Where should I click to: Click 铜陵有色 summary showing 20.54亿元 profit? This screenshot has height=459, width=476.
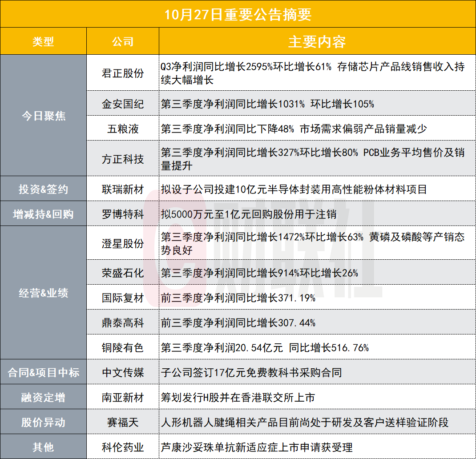pos(265,348)
